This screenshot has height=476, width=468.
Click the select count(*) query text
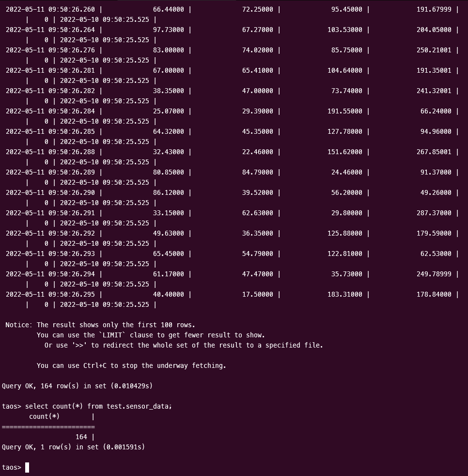pyautogui.click(x=98, y=406)
